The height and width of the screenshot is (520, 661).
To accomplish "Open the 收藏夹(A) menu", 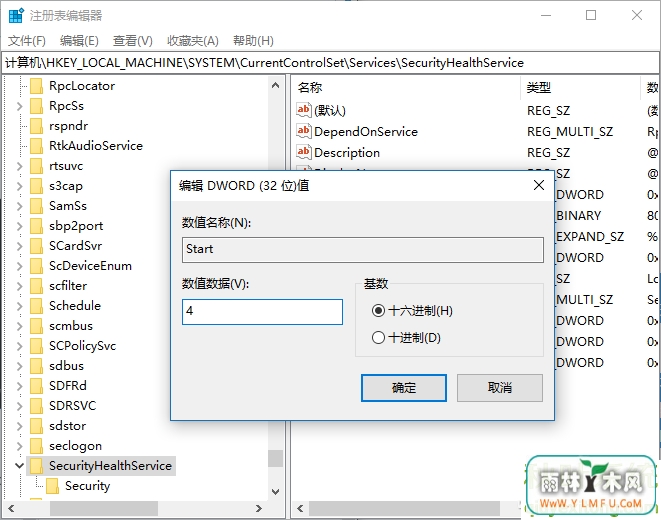I will (193, 41).
